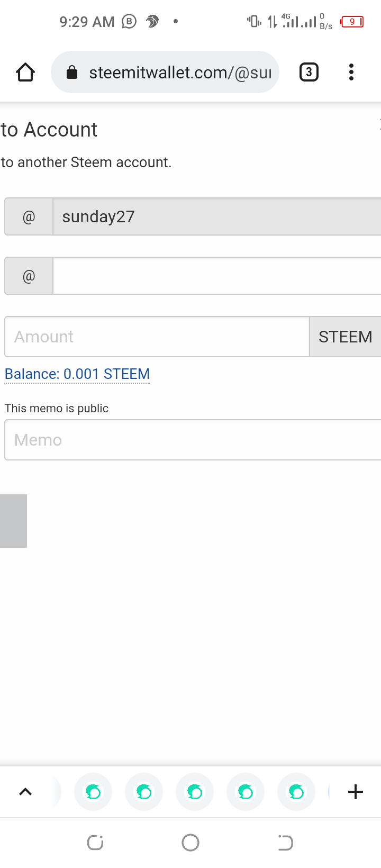Tap the Android back navigation button

pyautogui.click(x=285, y=843)
